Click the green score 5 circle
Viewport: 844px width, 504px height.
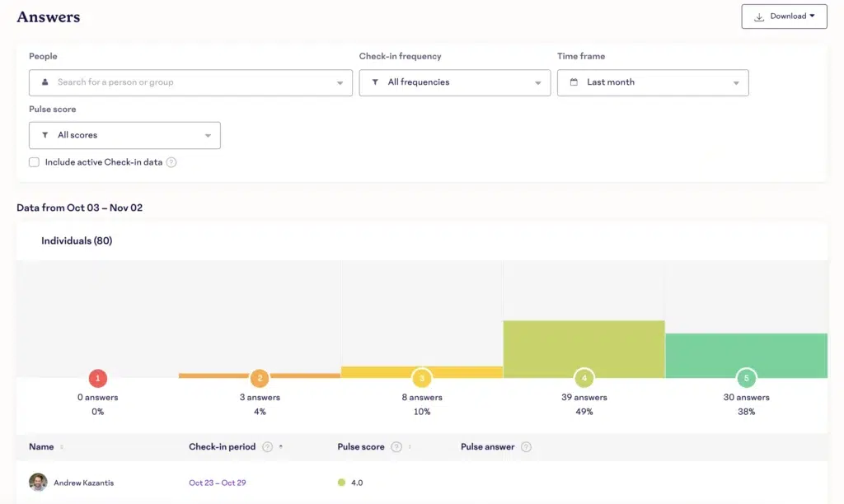pos(746,378)
